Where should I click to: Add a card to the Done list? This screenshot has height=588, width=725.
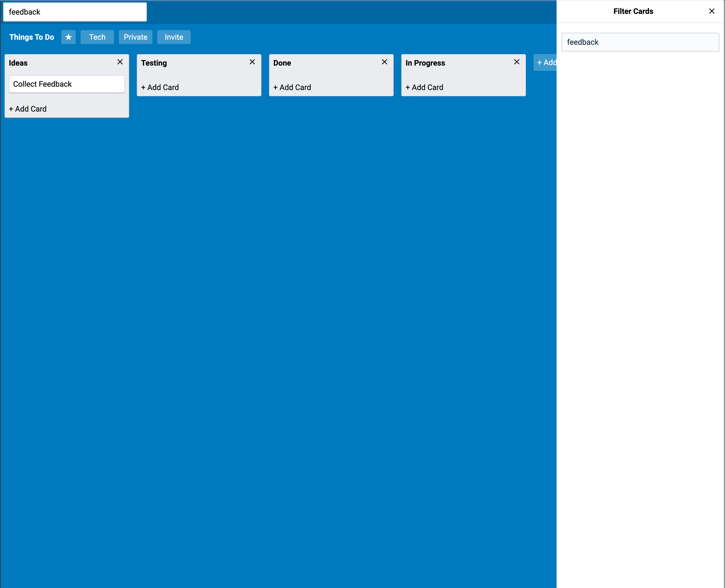(292, 87)
